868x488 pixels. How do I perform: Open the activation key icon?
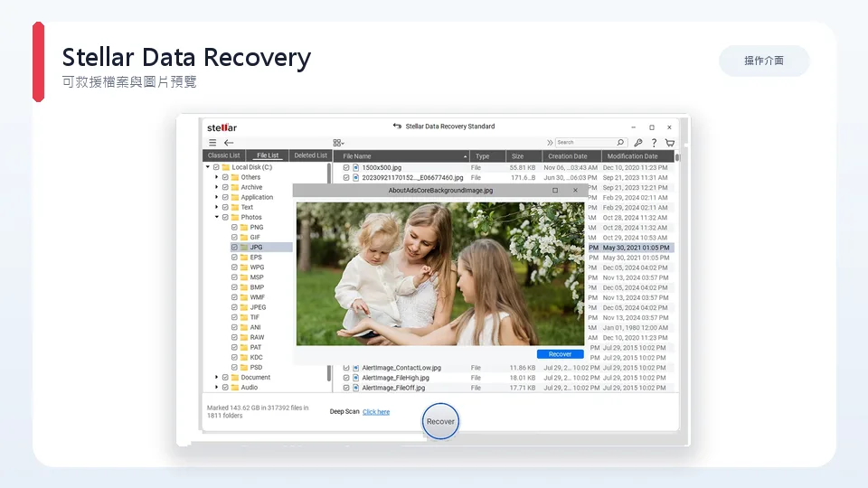[x=638, y=143]
